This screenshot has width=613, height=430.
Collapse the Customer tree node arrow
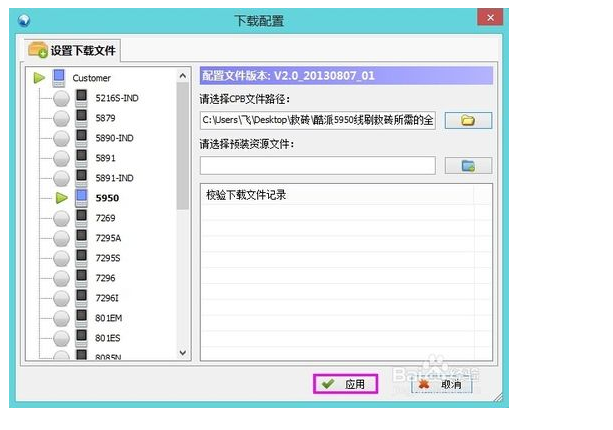tap(39, 78)
